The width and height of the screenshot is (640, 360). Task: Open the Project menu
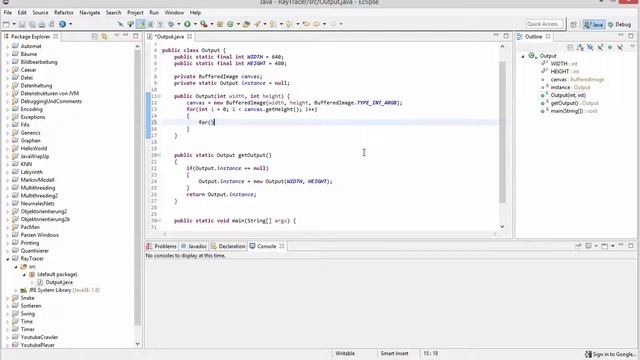135,13
